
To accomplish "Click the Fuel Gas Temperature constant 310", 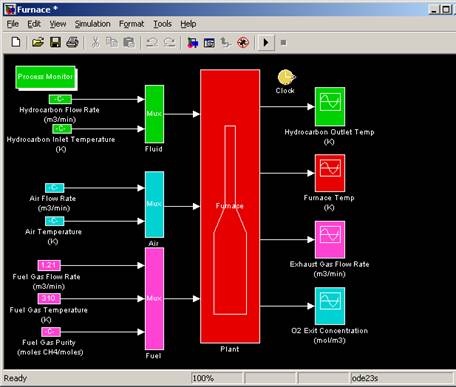I will [x=49, y=298].
